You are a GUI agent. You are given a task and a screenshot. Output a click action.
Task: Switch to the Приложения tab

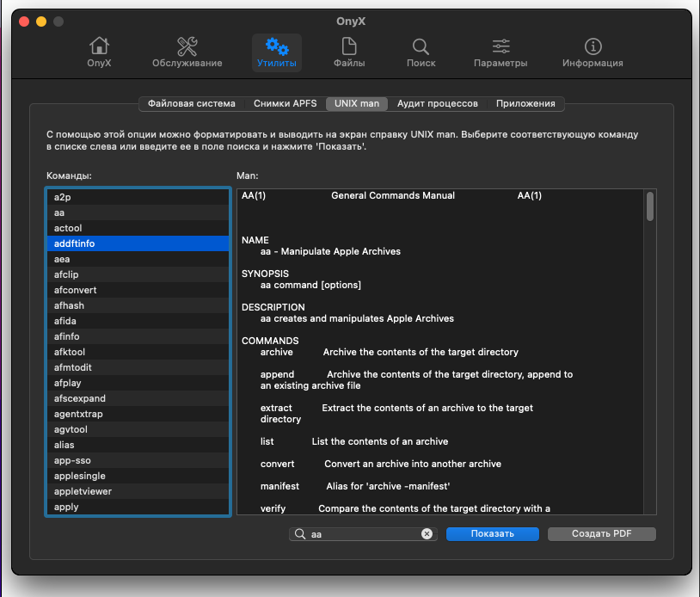525,103
